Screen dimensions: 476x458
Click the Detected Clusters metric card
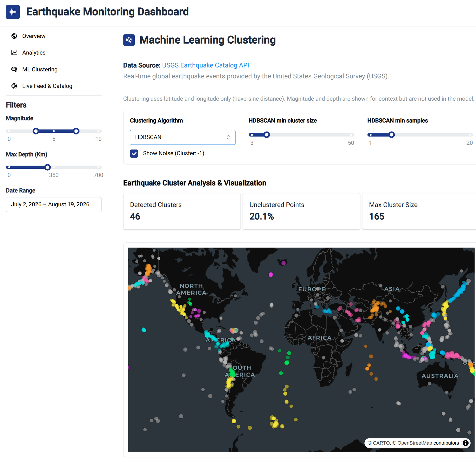pos(182,211)
